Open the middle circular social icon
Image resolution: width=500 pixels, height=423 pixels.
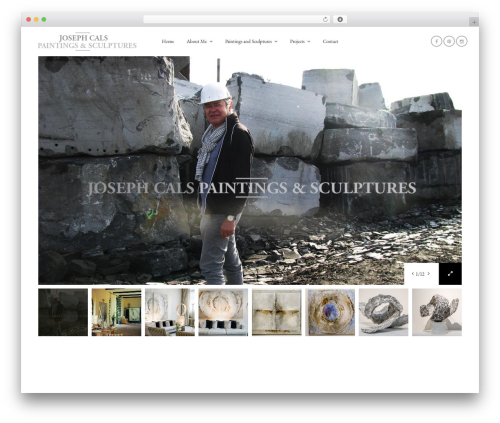click(449, 41)
